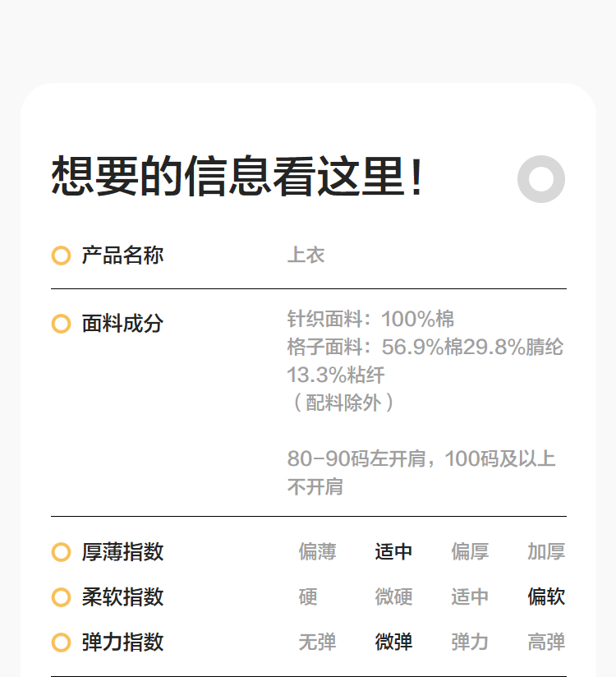
Task: Click the 上衣 product name value
Action: click(306, 256)
